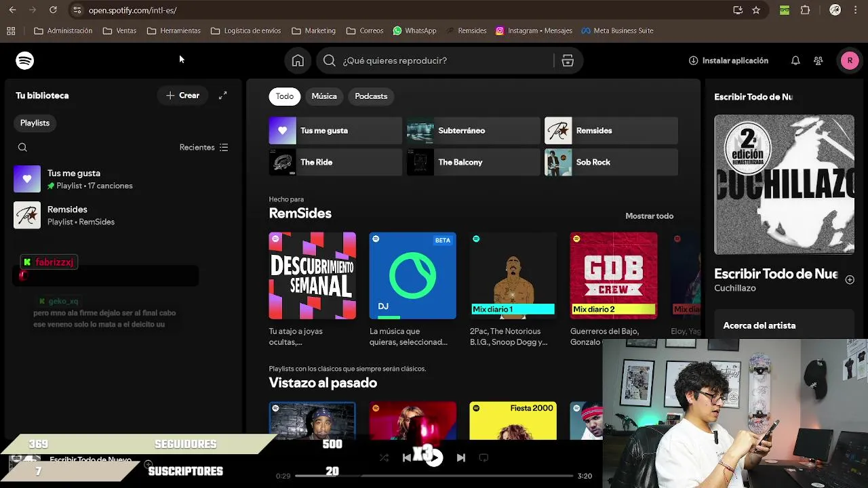Open the RemSides section heading
The height and width of the screenshot is (488, 868).
[x=300, y=213]
